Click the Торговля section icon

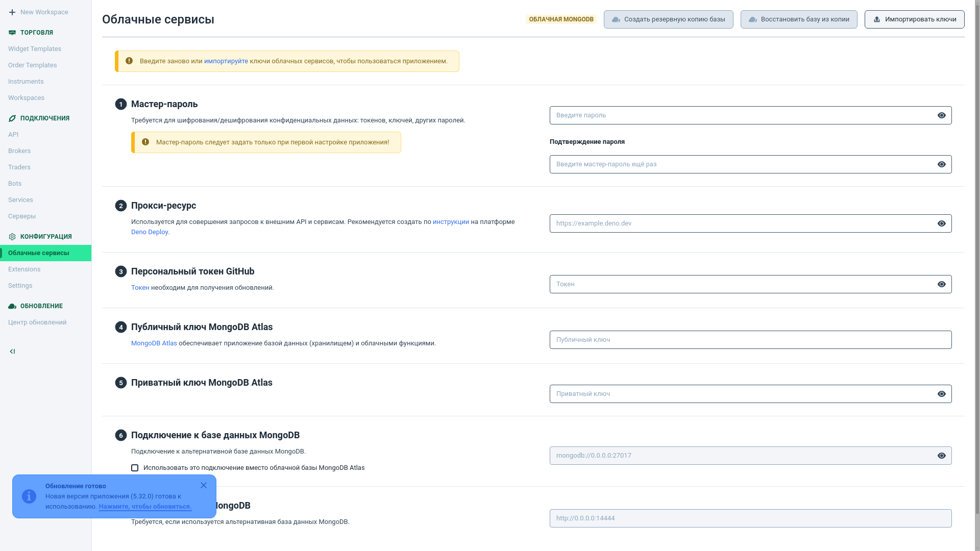click(12, 33)
